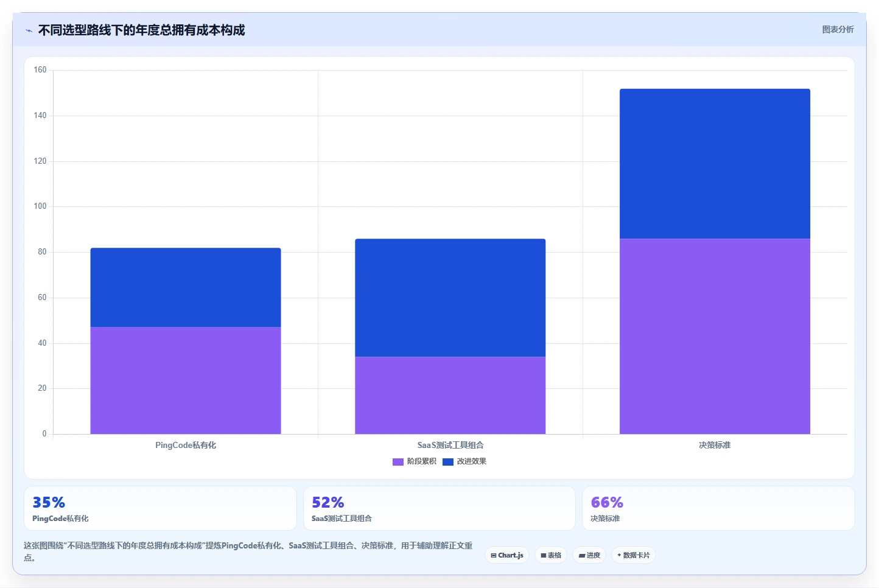Click the 图表分析 label in header
Viewport: 879px width, 588px height.
pos(838,29)
